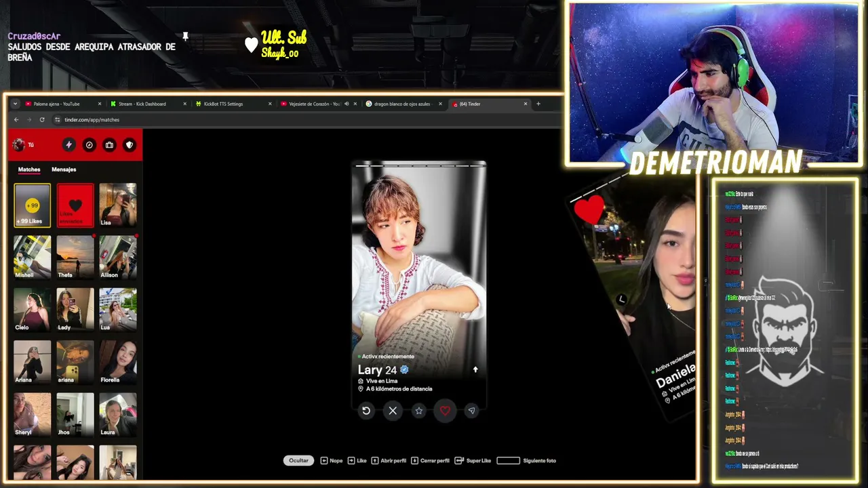
Task: Click the briefcase icon in Tinder header
Action: pos(109,144)
